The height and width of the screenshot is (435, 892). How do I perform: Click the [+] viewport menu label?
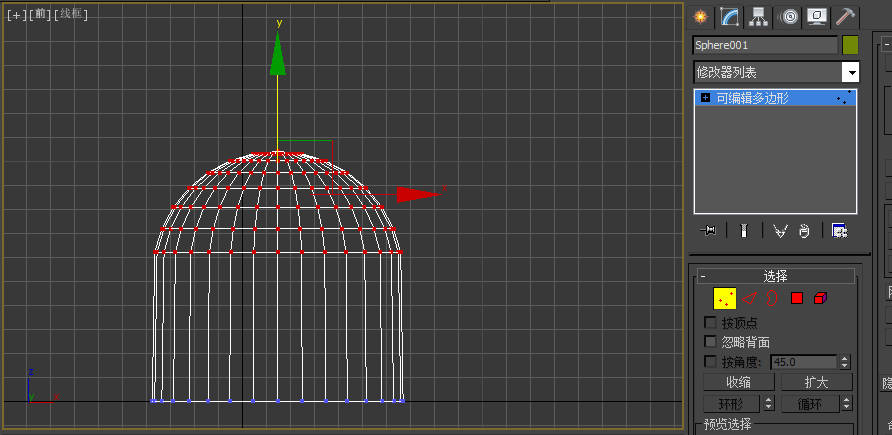[16, 15]
